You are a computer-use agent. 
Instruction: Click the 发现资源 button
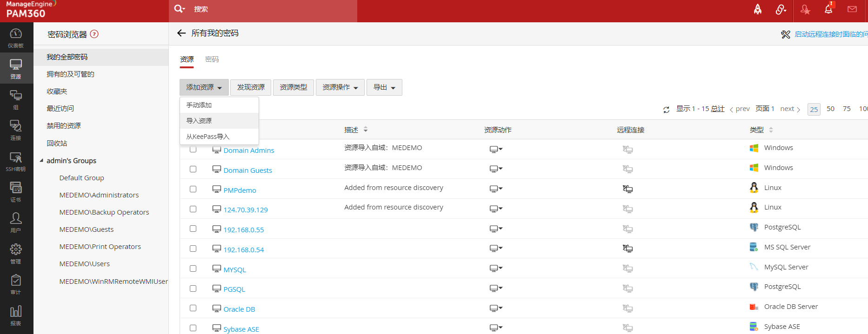click(x=251, y=87)
